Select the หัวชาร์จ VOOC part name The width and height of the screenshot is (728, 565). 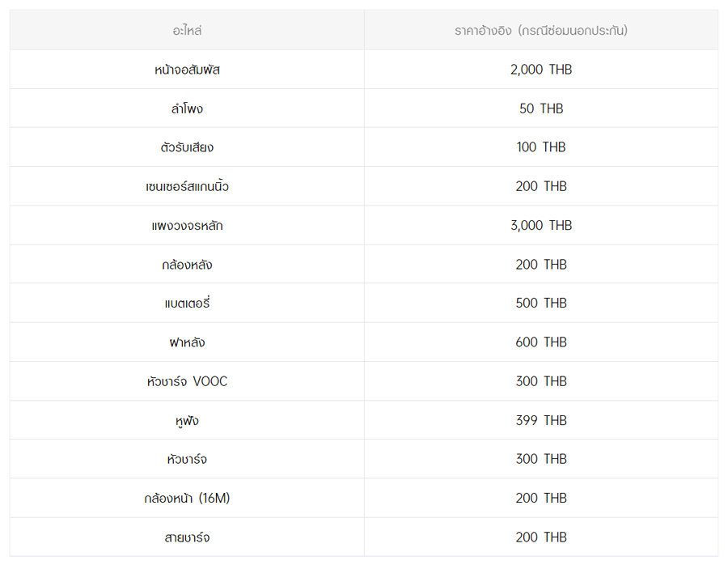coord(187,381)
